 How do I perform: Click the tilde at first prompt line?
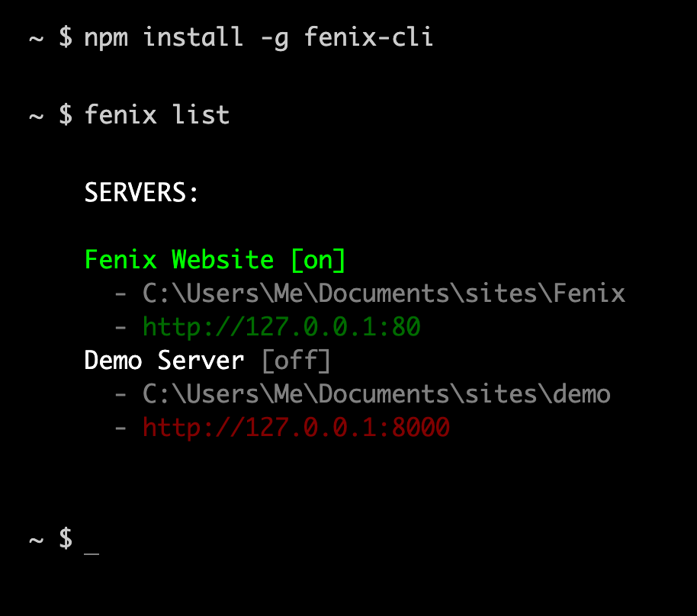pyautogui.click(x=37, y=39)
